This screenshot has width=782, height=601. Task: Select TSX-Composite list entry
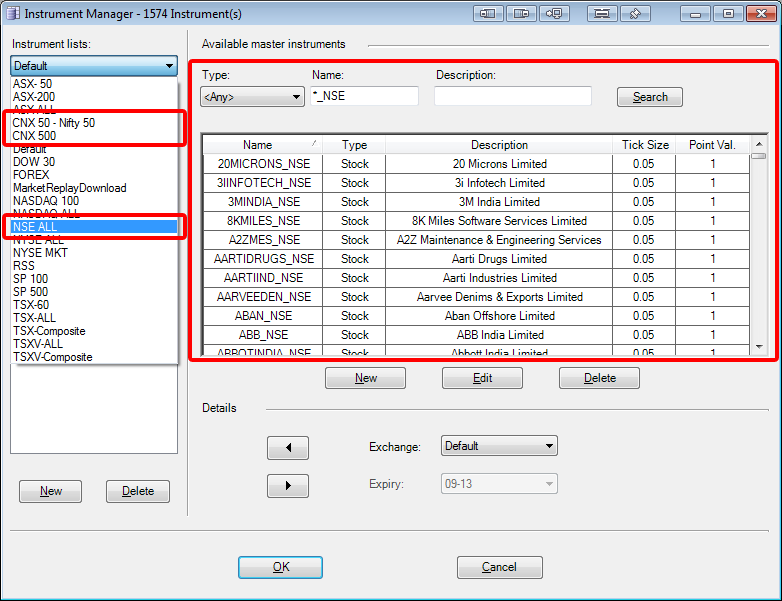(94, 331)
